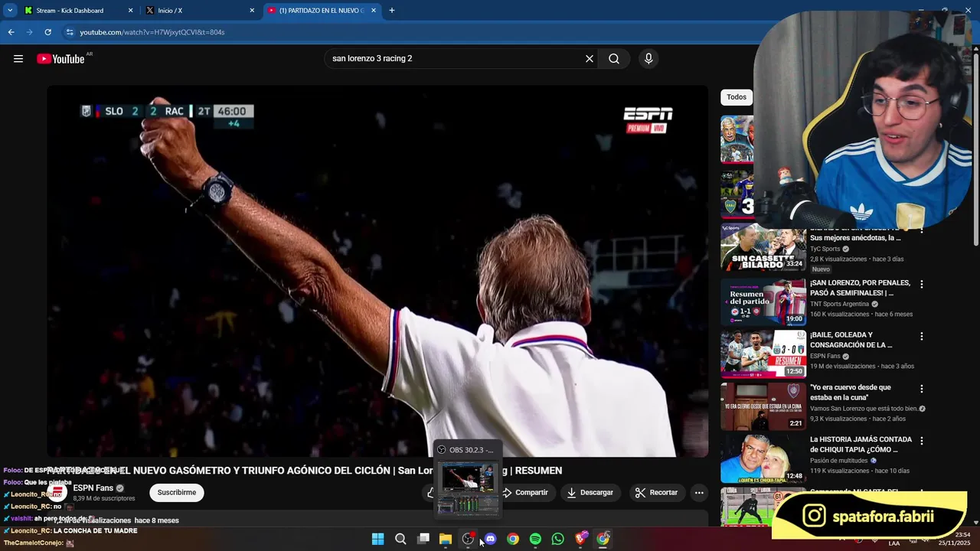Select the youtube.com URL in the address bar
The height and width of the screenshot is (551, 980).
(x=152, y=32)
